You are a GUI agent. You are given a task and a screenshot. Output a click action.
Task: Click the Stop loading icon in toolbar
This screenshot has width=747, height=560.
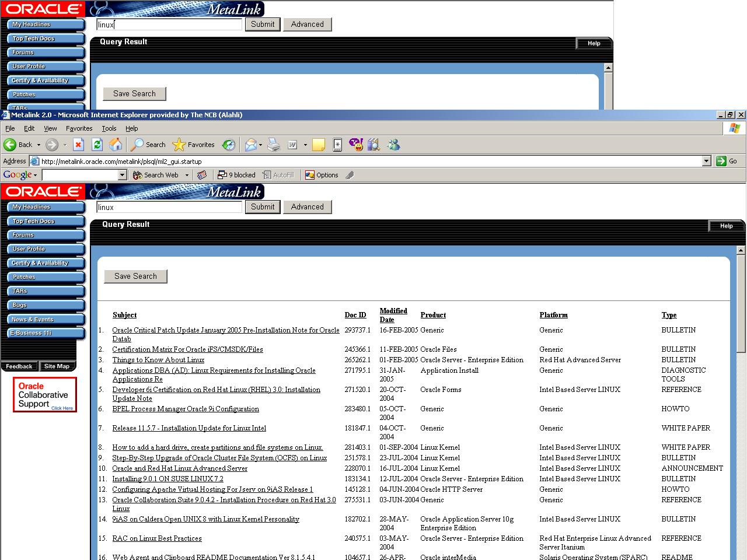tap(79, 145)
